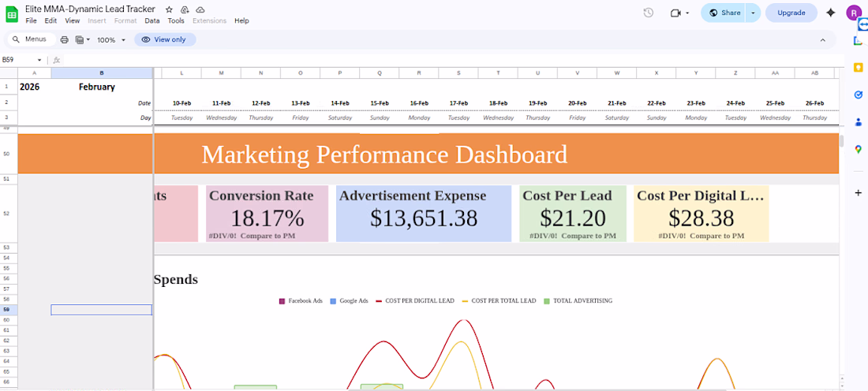Click the 26-Feb date cell
This screenshot has width=868, height=391.
815,103
